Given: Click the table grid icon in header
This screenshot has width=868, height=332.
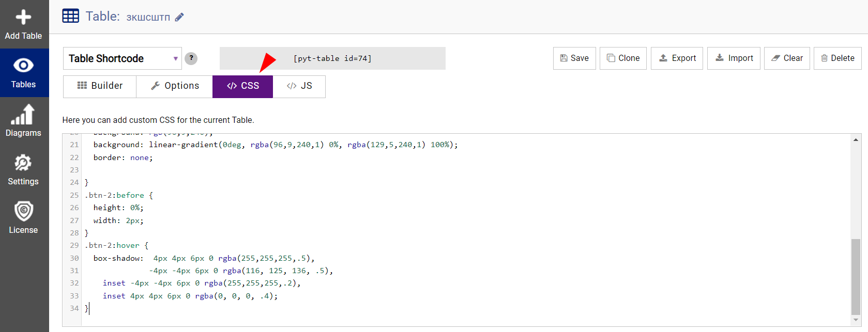Looking at the screenshot, I should 71,16.
